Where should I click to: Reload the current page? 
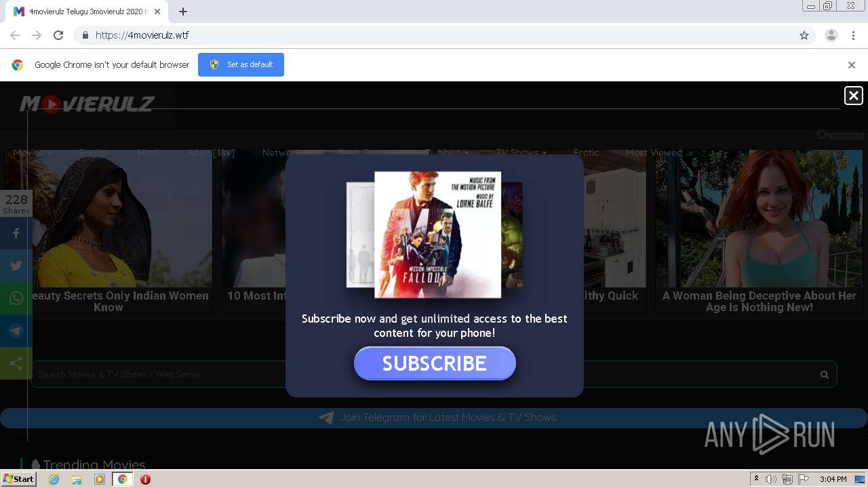[58, 35]
